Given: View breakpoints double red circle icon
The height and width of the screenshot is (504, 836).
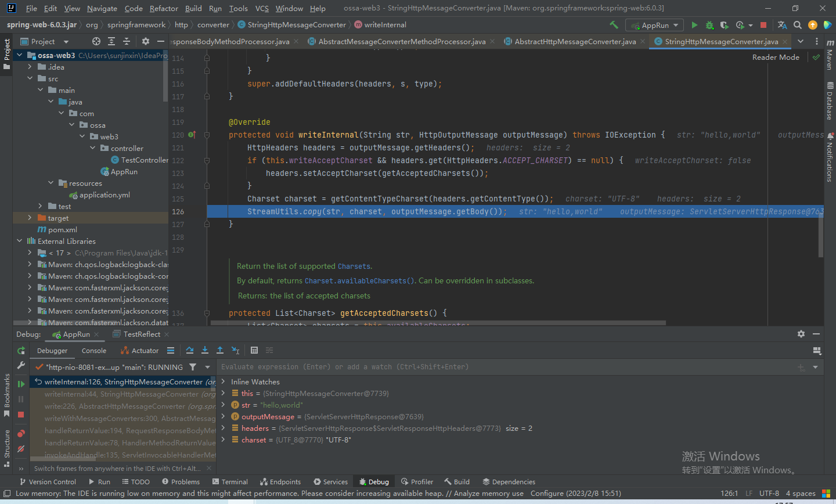Looking at the screenshot, I should pyautogui.click(x=21, y=434).
